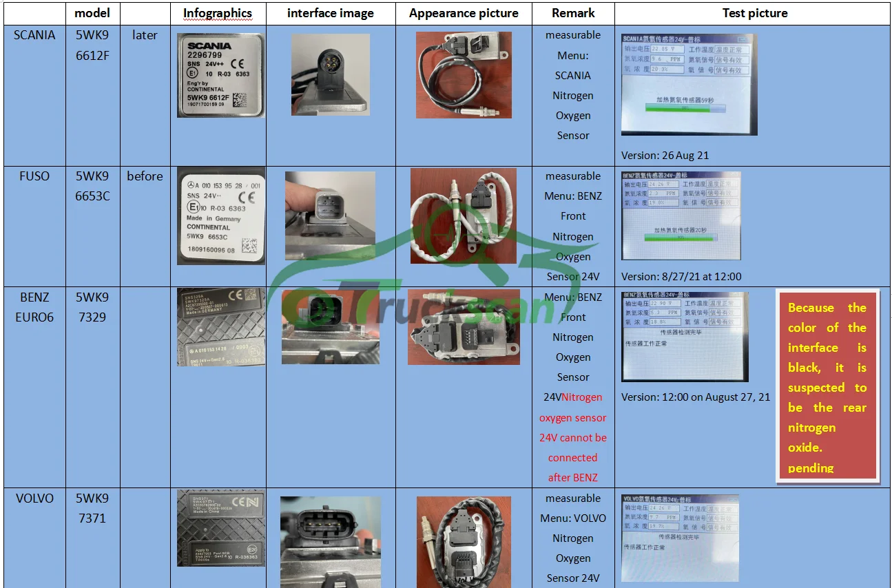Open the VOLVO label infographic image

tap(221, 528)
